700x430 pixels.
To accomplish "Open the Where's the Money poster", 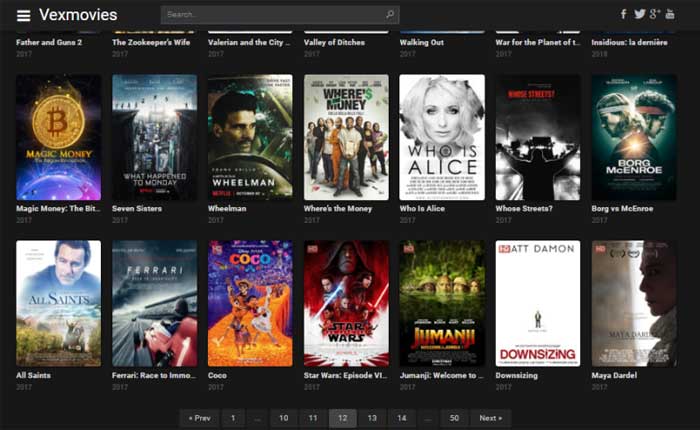I will tap(346, 138).
